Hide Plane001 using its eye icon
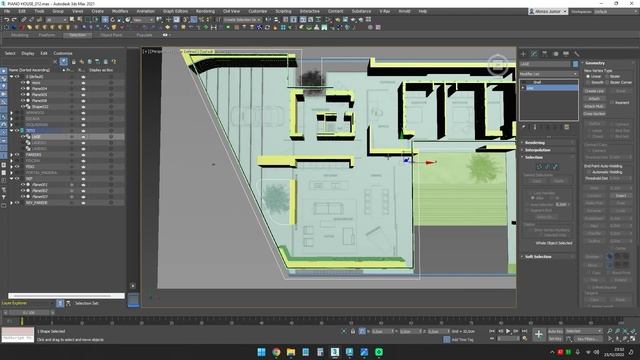Image resolution: width=640 pixels, height=360 pixels. [x=23, y=184]
